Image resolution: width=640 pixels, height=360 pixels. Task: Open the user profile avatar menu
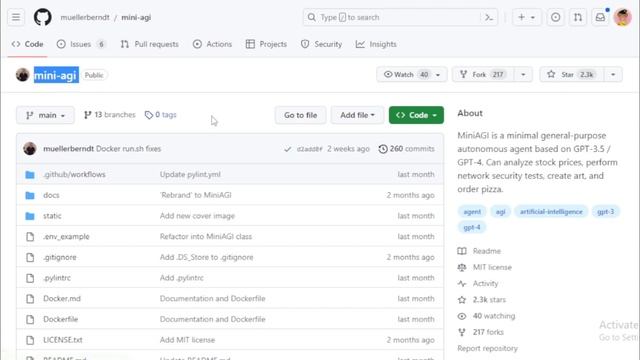point(622,17)
